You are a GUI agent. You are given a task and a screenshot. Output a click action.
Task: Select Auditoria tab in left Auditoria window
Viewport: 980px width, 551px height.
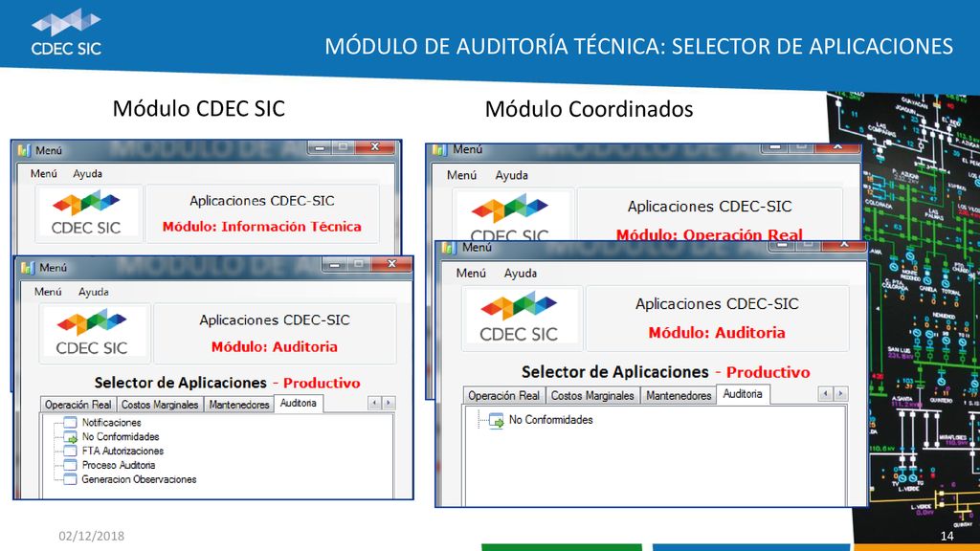point(299,404)
